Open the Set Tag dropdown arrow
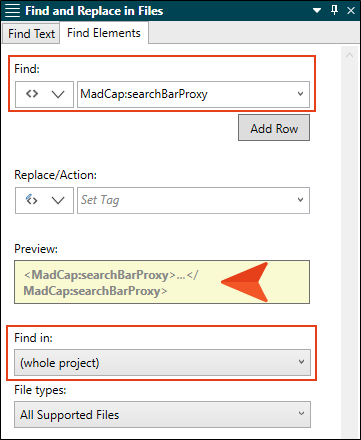Image resolution: width=361 pixels, height=440 pixels. click(x=300, y=200)
